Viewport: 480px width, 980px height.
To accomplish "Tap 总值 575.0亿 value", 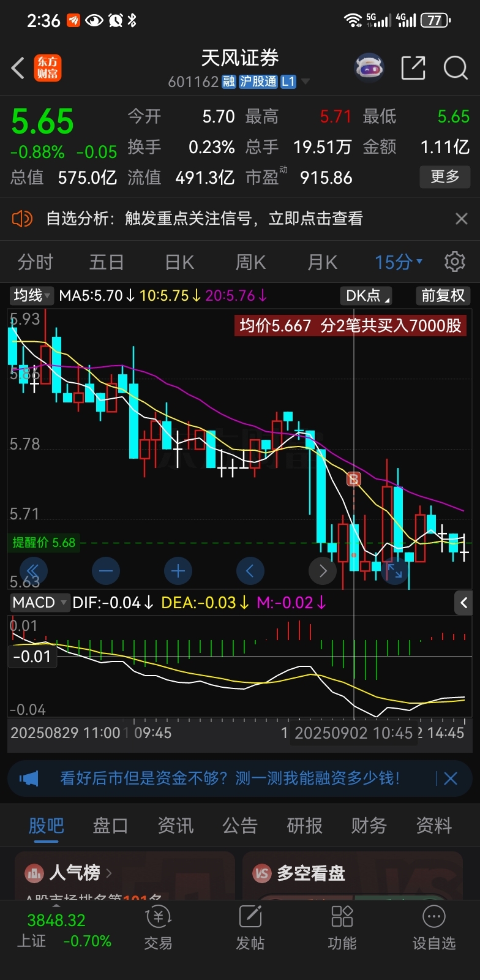I will [87, 178].
